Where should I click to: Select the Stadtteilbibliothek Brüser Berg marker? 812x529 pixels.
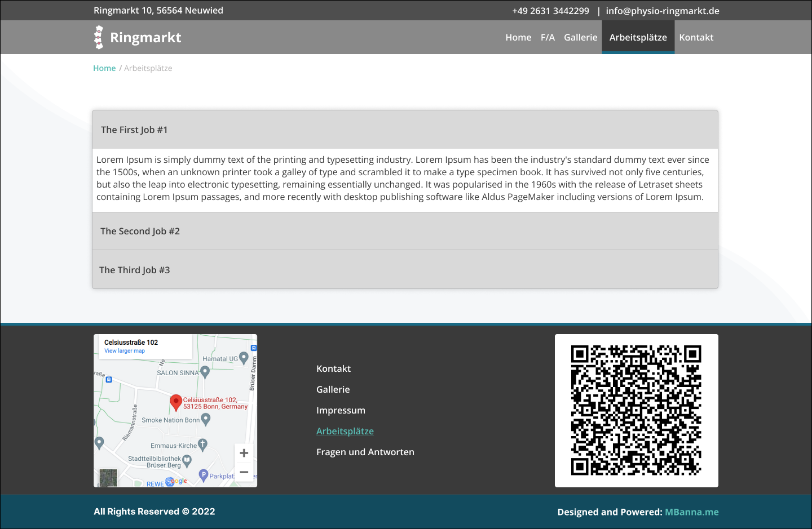(187, 460)
